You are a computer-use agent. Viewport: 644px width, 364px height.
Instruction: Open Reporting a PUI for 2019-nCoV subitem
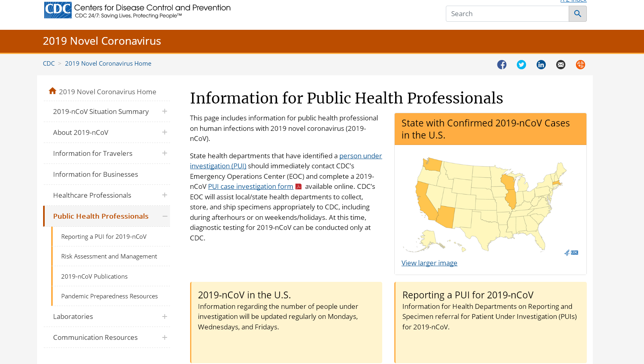click(104, 237)
